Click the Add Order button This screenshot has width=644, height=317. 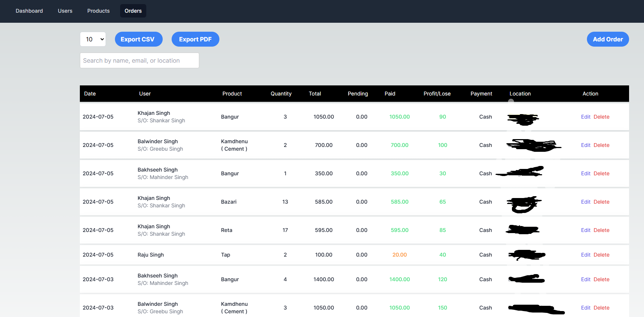pyautogui.click(x=607, y=39)
